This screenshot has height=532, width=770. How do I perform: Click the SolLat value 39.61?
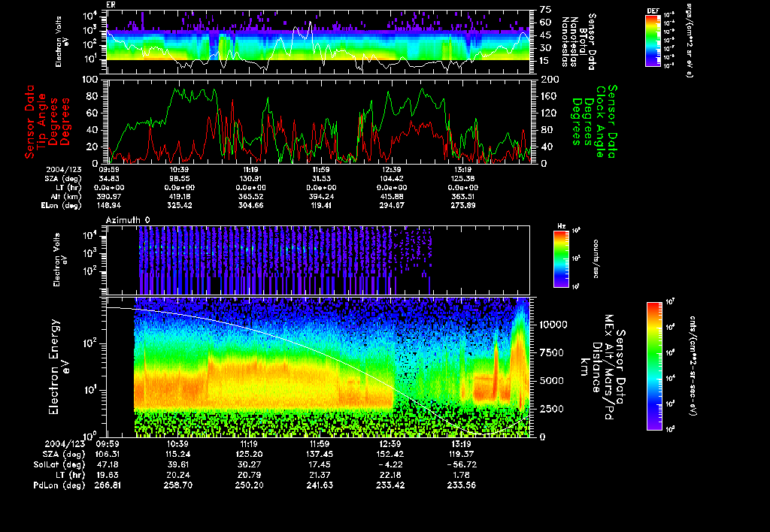tap(179, 465)
